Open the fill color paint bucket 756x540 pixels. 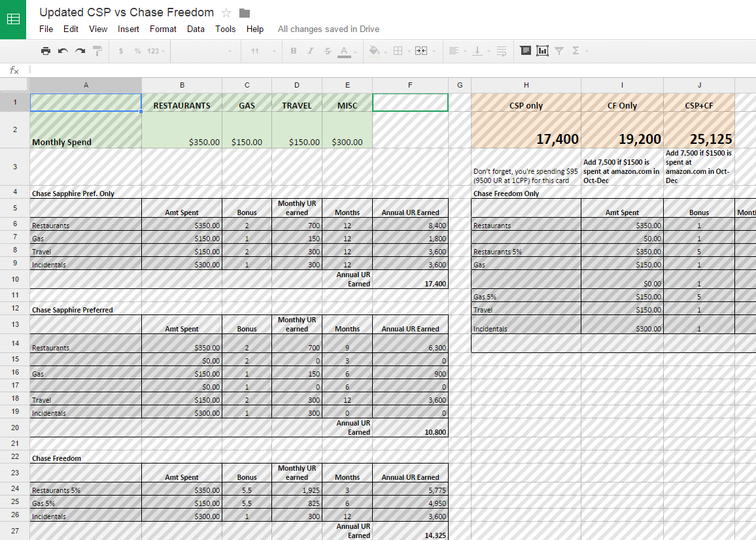(374, 50)
